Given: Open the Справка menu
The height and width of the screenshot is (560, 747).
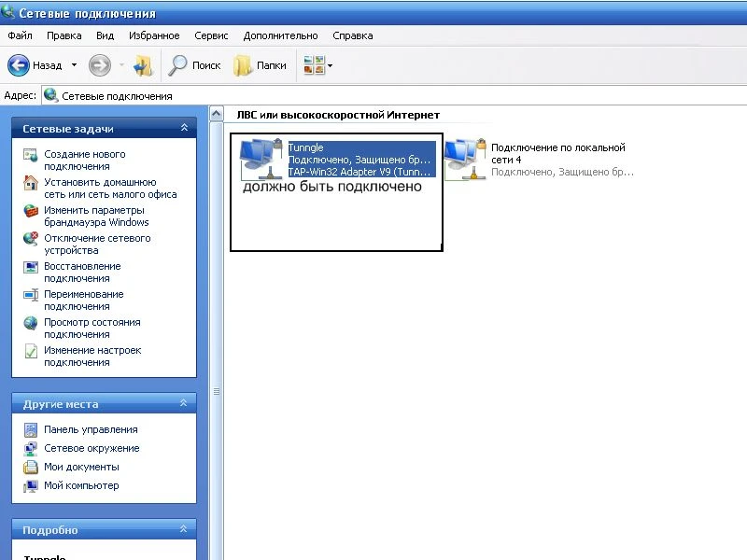Looking at the screenshot, I should (x=353, y=35).
